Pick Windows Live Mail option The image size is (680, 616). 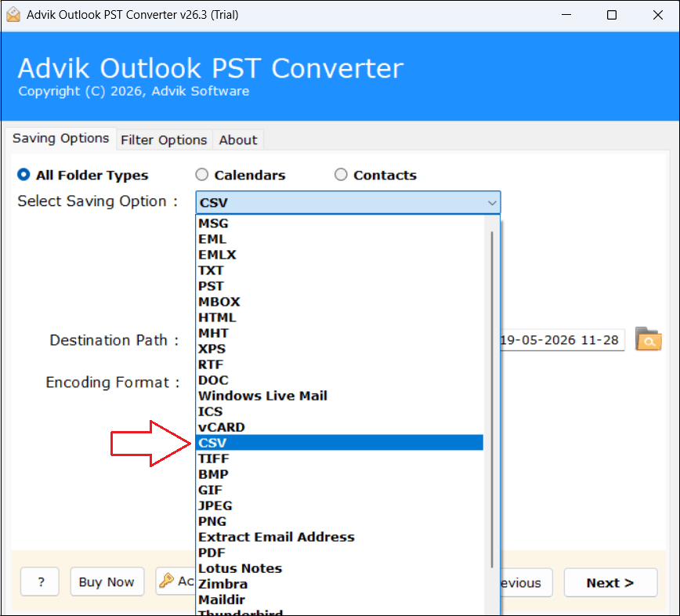click(340, 396)
